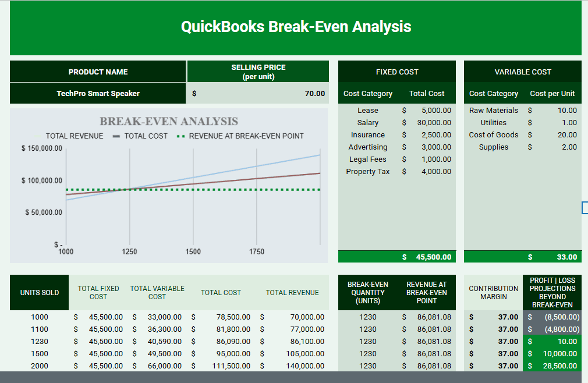The height and width of the screenshot is (383, 588).
Task: Click the 49,500.00 total variable cost cell
Action: [x=157, y=354]
